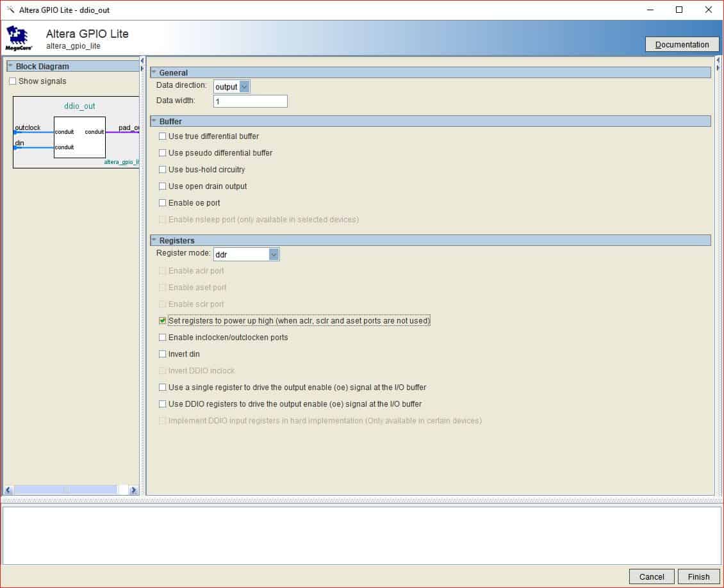This screenshot has width=724, height=588.
Task: Click the block diagram scrollbar right arrow
Action: coord(133,490)
